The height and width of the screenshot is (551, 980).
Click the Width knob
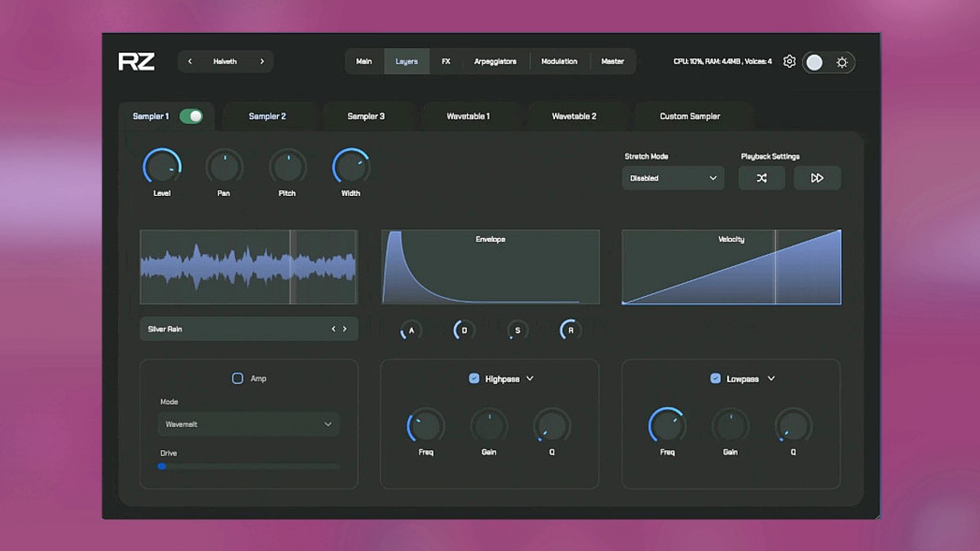(x=351, y=167)
